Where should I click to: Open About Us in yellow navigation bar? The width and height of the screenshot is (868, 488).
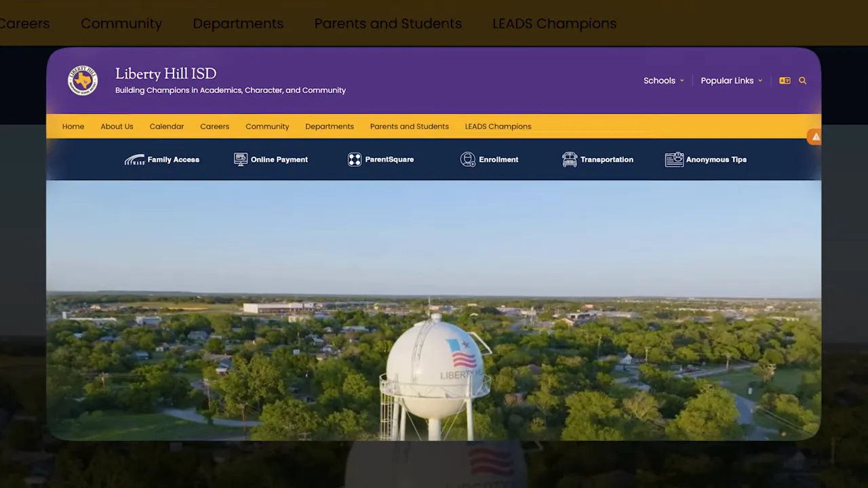pos(117,126)
